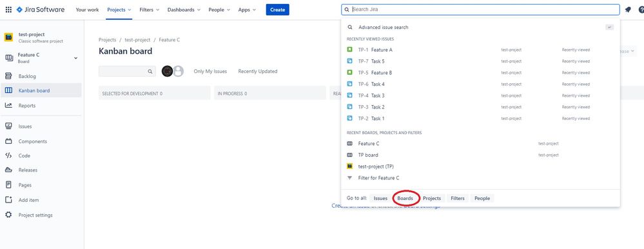Open Your work in top navigation

point(87,10)
